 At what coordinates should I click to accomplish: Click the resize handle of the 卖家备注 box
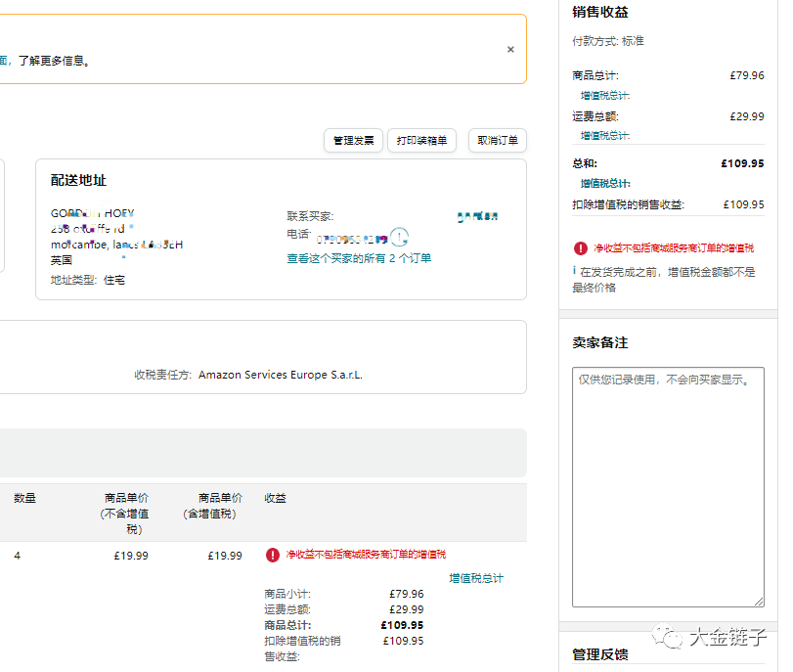click(759, 602)
